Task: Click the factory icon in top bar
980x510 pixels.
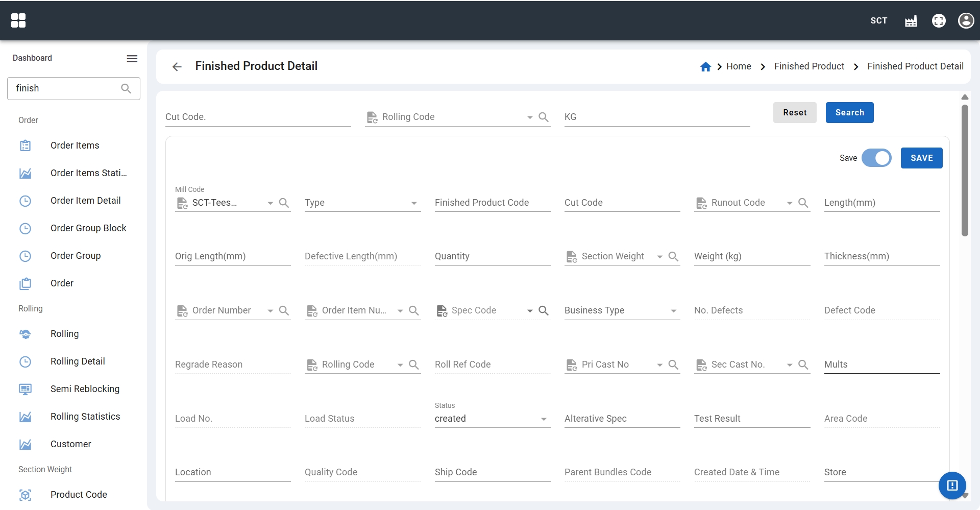Action: [911, 20]
